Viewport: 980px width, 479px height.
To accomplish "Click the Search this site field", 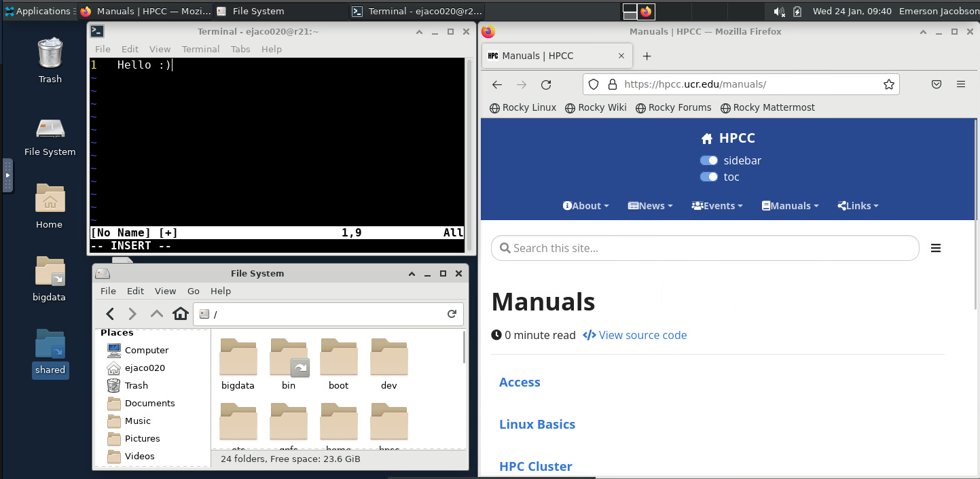I will click(x=706, y=249).
